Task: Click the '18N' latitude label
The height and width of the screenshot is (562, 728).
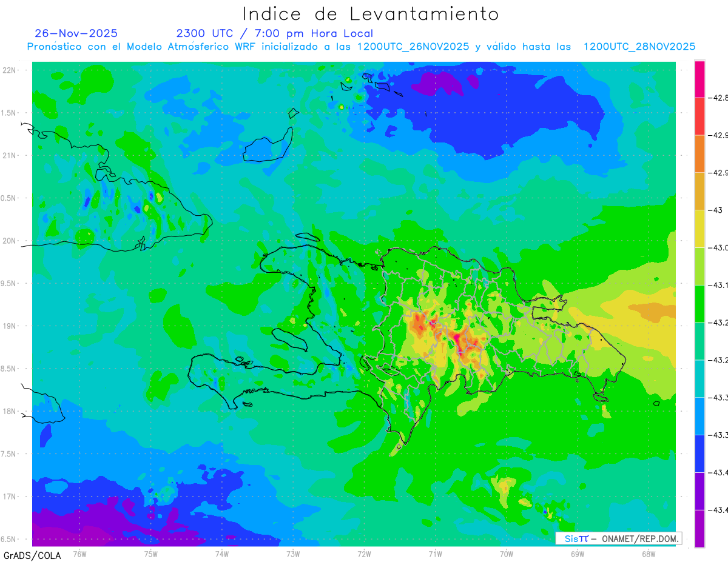Action: pyautogui.click(x=10, y=412)
